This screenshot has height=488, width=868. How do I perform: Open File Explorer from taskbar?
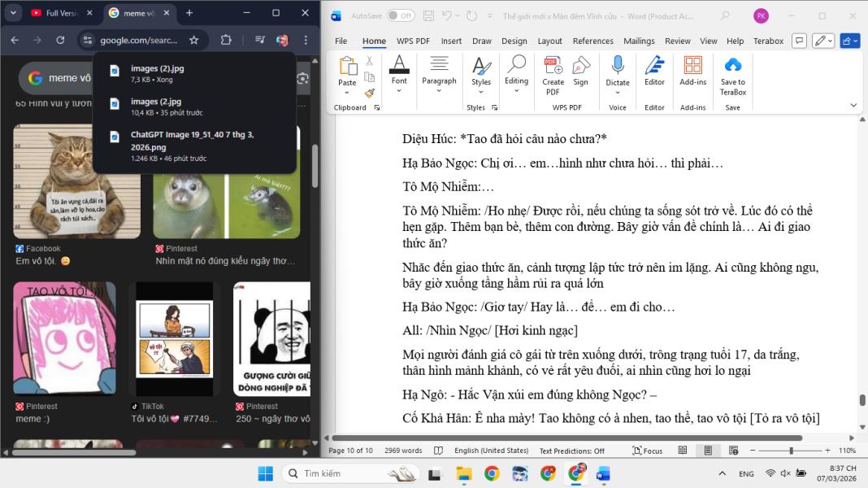(x=463, y=473)
